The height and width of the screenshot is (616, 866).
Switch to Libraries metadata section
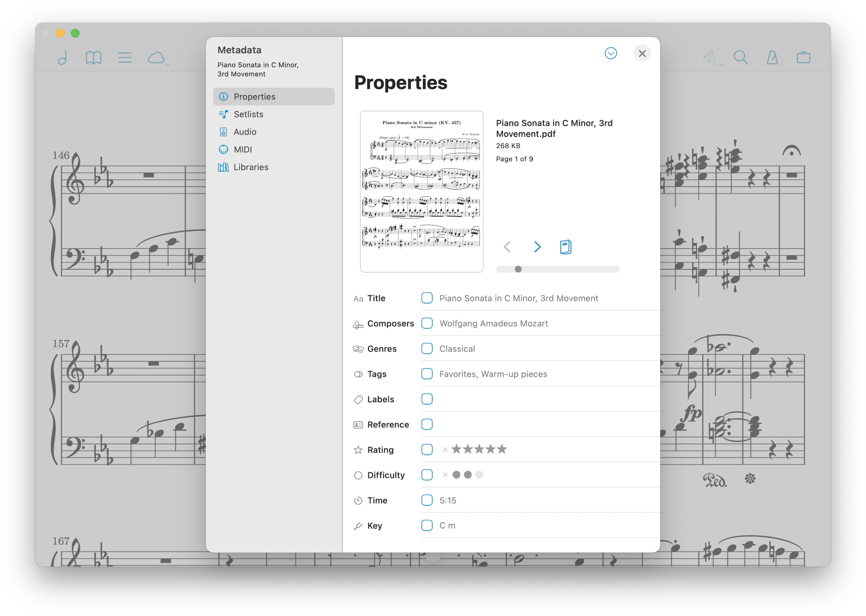(x=274, y=167)
